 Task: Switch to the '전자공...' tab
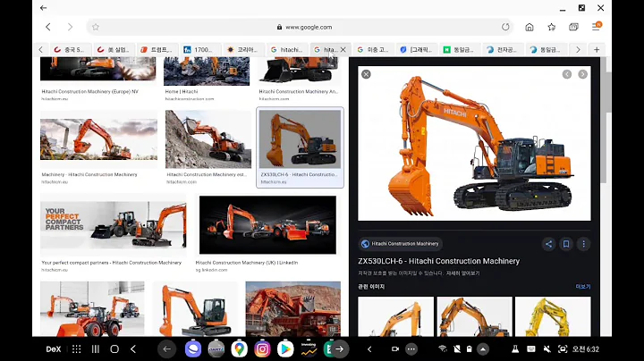coord(503,50)
